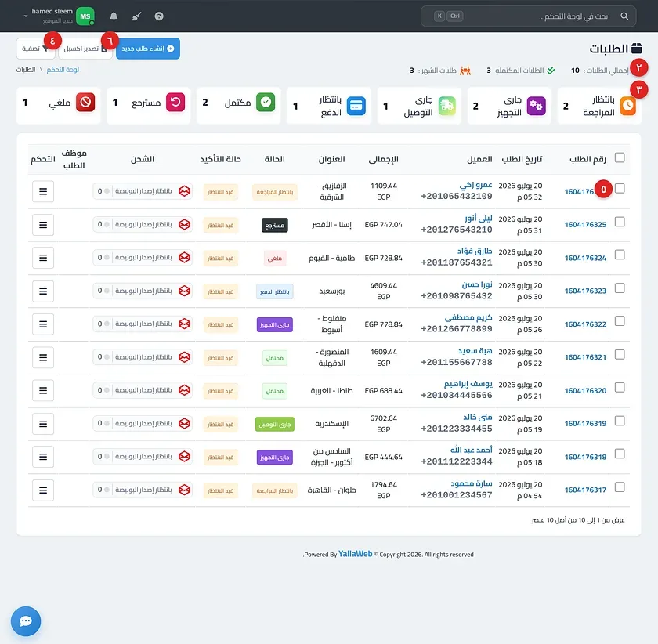Go to لوحة التحكم breadcrumb link
Screen dimensions: 658x644
(63, 70)
